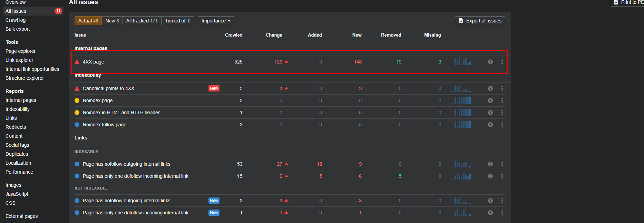Click the 525 crawled count for 4XX page
This screenshot has width=644, height=223.
(x=238, y=62)
